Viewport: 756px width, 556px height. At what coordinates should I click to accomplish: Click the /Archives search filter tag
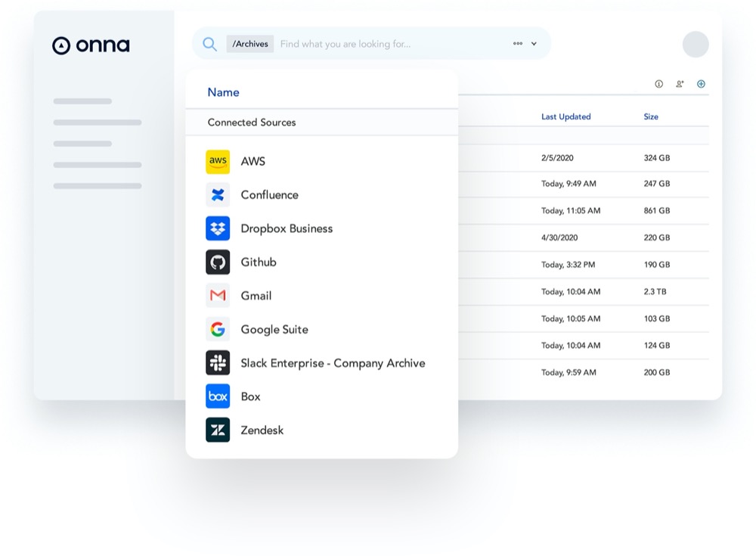coord(250,44)
